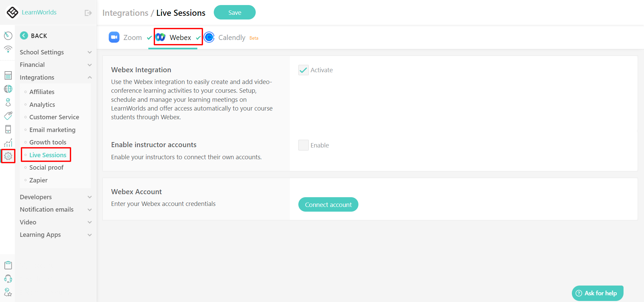Click the Save button at the top
Viewport: 644px width, 302px height.
click(234, 12)
